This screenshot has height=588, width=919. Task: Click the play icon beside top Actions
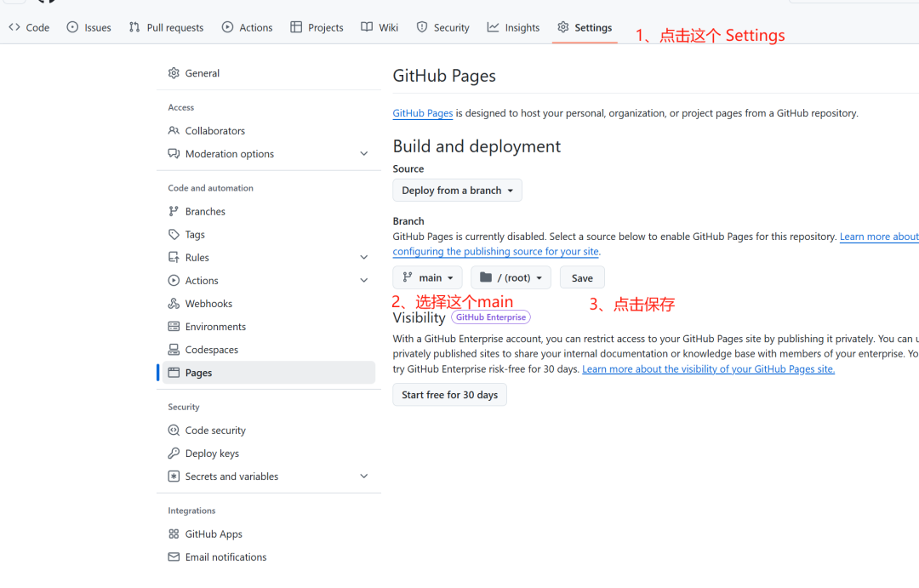[227, 27]
